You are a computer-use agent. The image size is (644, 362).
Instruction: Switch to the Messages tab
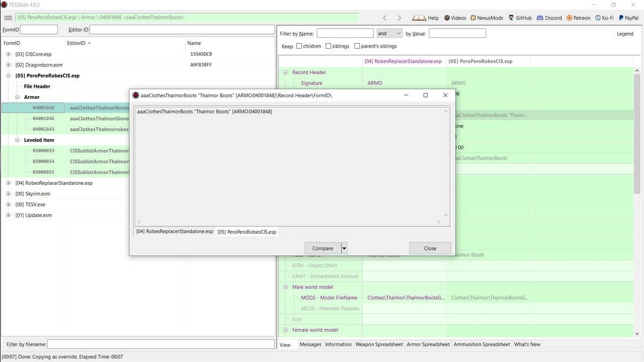tap(311, 344)
